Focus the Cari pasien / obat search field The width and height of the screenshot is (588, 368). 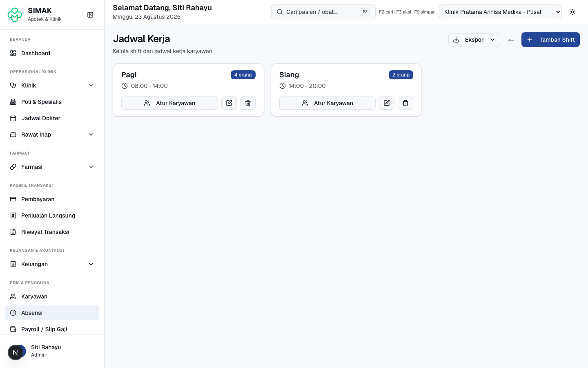pos(323,12)
